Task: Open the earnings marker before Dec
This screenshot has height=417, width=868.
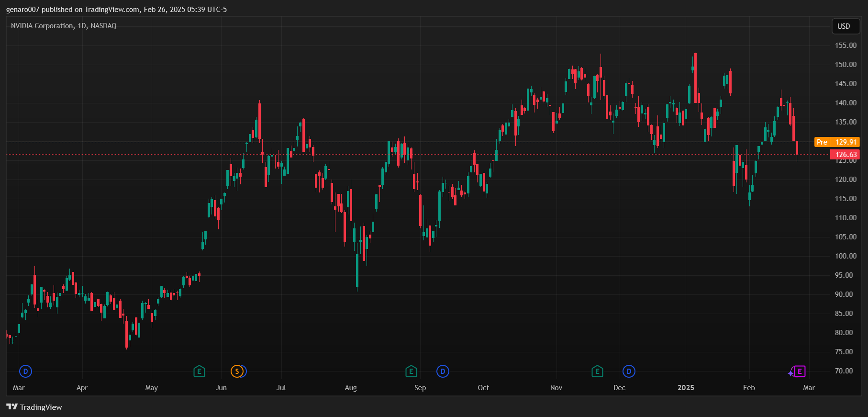Action: click(597, 371)
